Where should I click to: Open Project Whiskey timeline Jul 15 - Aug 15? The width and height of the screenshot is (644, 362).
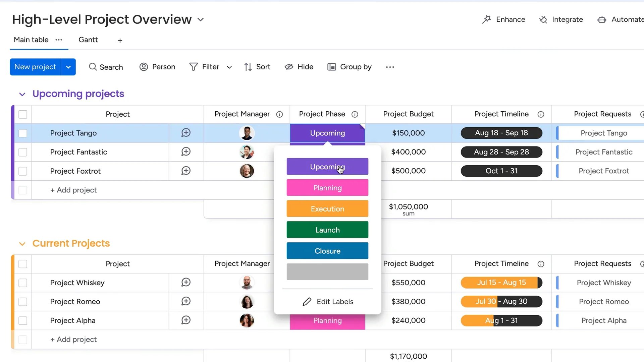[501, 283]
